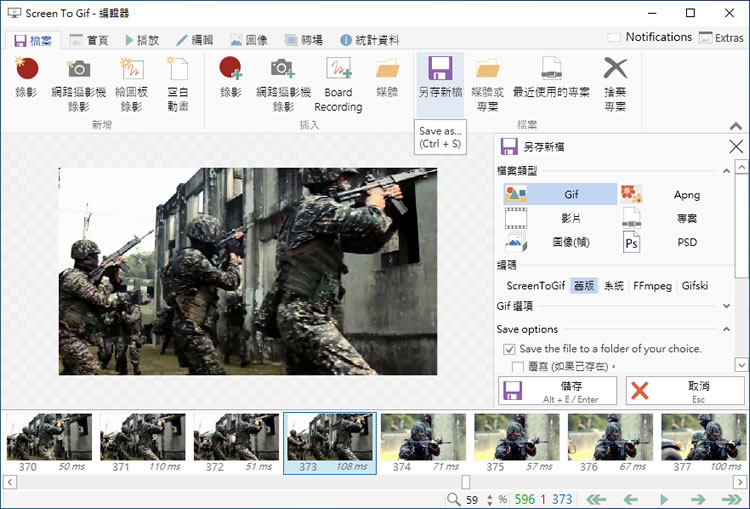Switch to the 播放 Playback tab
Screen dimensions: 750x509
point(142,40)
